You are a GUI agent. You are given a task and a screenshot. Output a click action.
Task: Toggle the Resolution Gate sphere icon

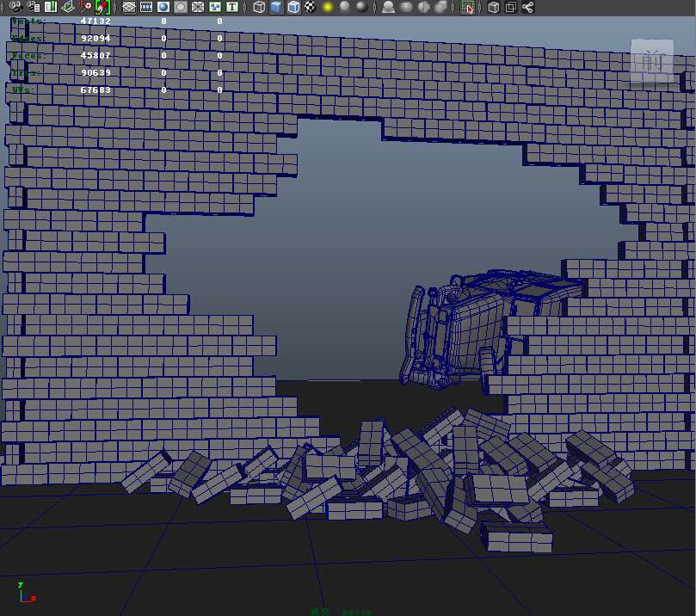click(x=163, y=7)
